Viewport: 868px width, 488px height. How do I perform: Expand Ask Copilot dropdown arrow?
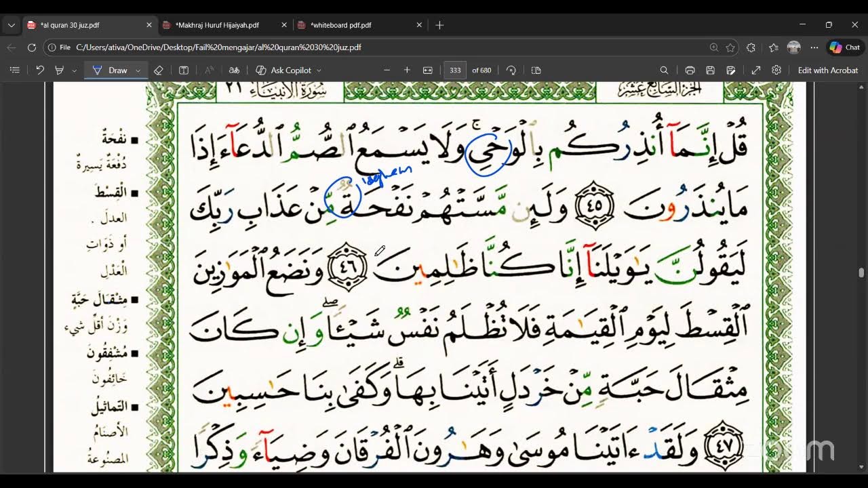[319, 70]
